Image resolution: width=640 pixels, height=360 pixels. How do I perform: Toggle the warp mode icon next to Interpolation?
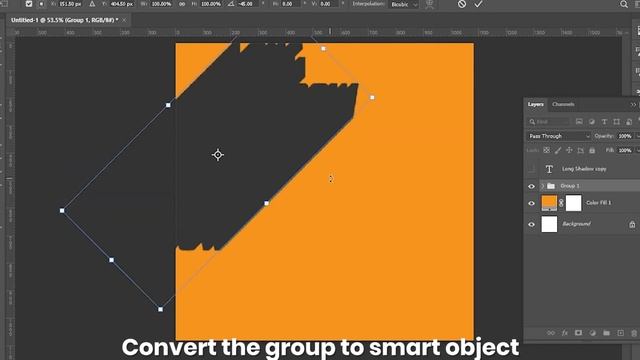coord(429,4)
